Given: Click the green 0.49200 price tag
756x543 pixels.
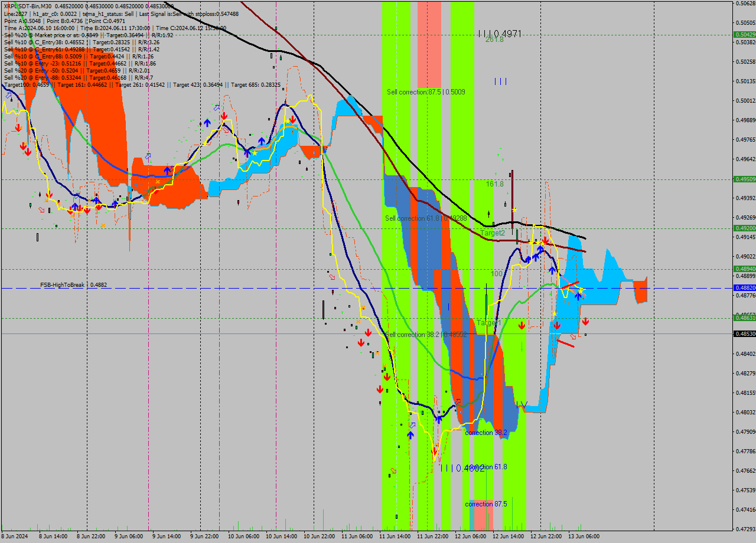Looking at the screenshot, I should click(x=744, y=228).
